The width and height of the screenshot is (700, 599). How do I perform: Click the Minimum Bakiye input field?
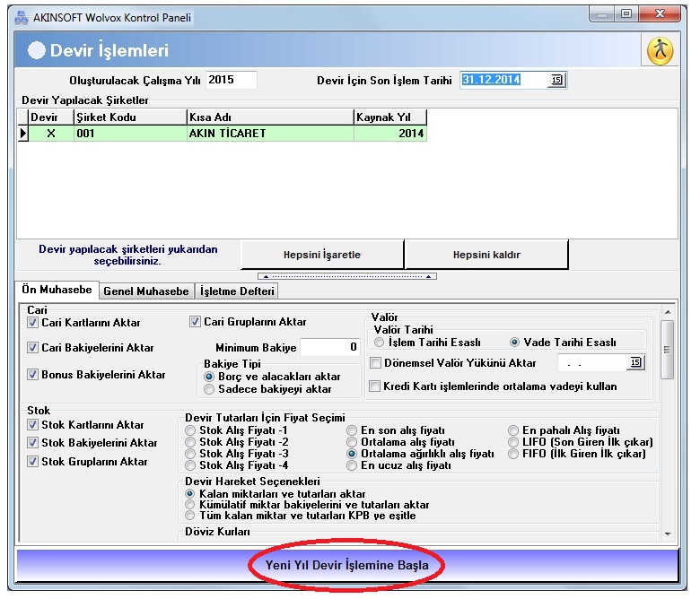click(x=330, y=347)
